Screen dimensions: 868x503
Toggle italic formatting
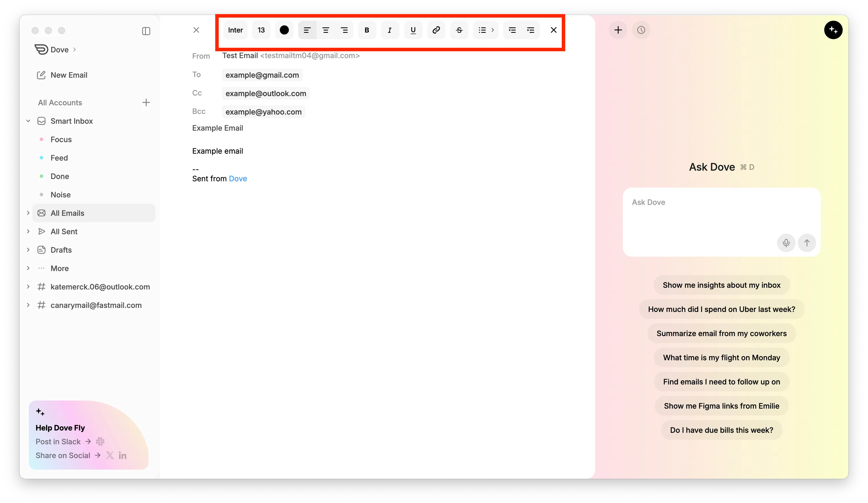click(390, 30)
